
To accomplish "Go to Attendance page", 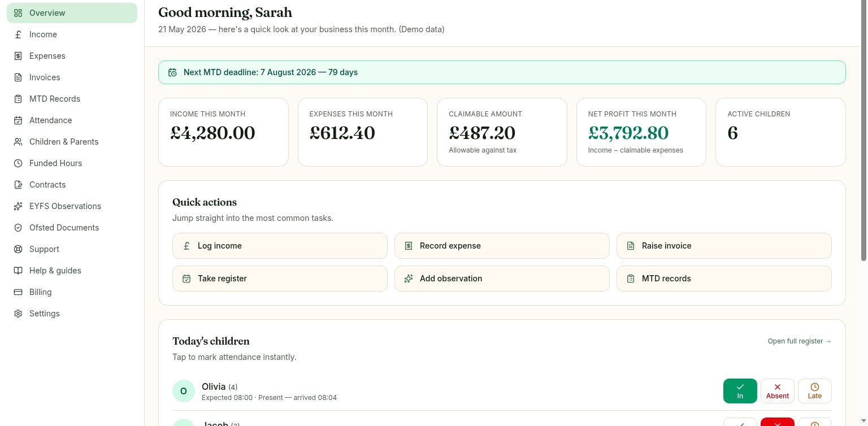I will (72, 120).
